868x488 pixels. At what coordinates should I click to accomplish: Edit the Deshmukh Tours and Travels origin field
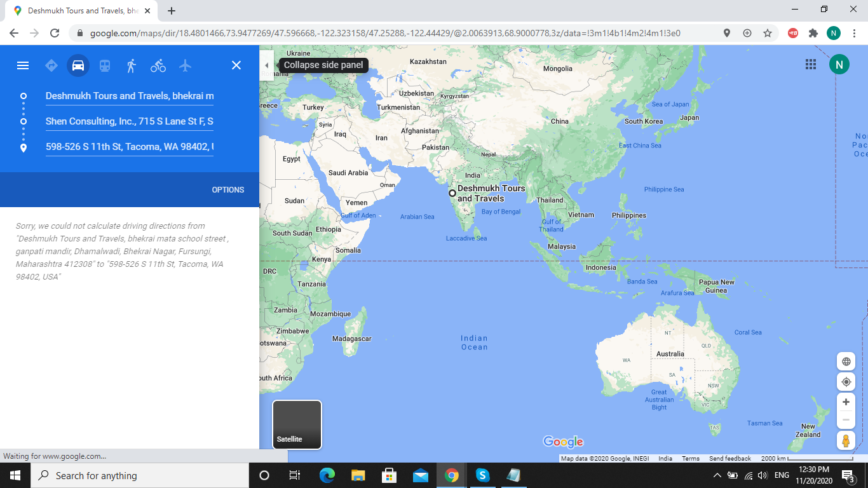[130, 96]
